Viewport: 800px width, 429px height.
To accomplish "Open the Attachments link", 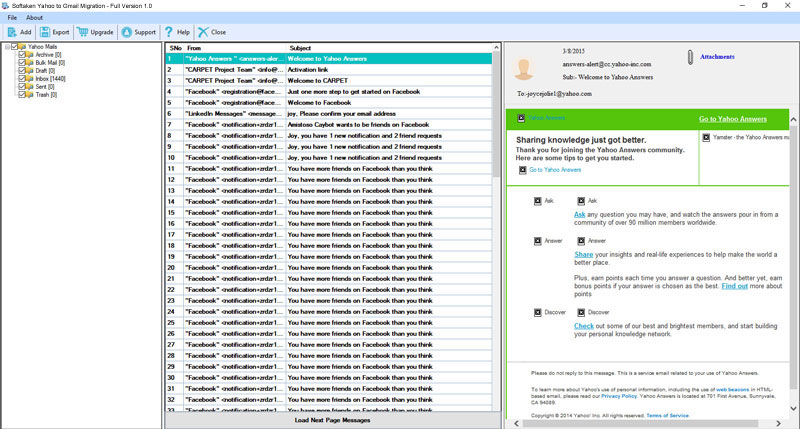I will pyautogui.click(x=717, y=57).
